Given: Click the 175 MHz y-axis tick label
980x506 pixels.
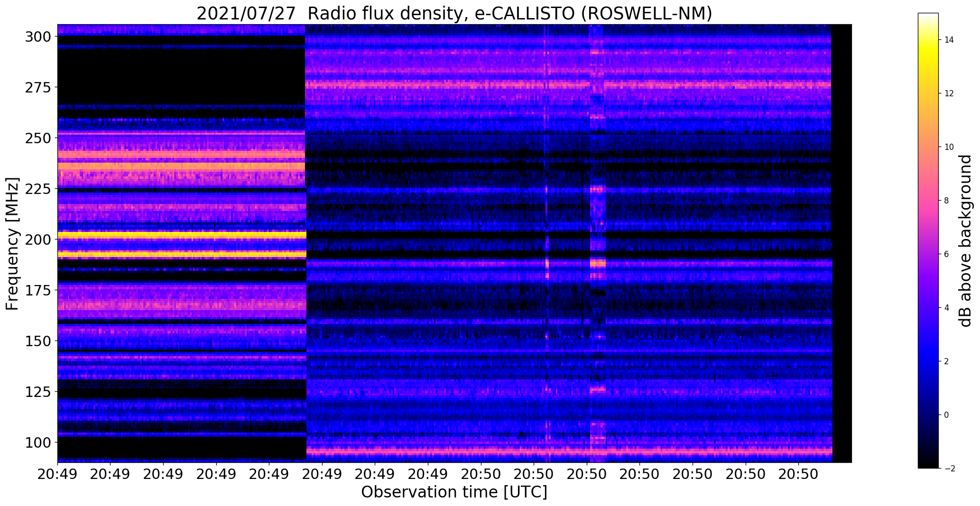Looking at the screenshot, I should (x=38, y=290).
